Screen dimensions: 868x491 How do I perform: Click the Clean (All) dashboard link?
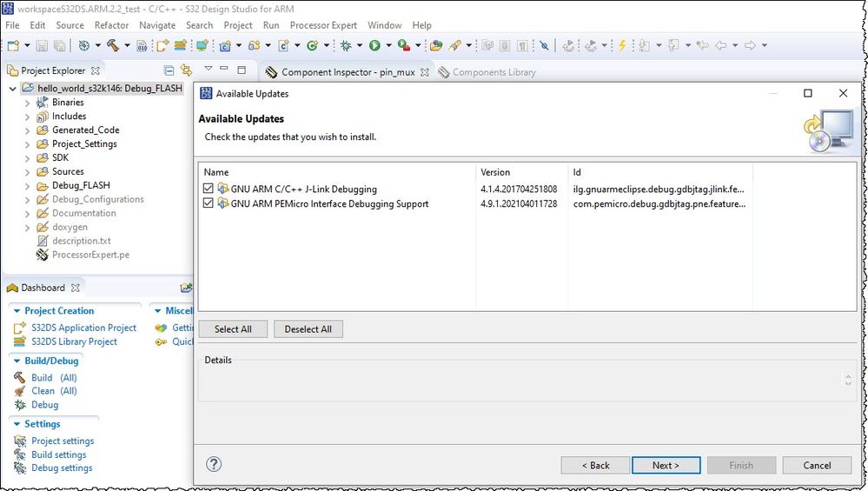point(54,391)
